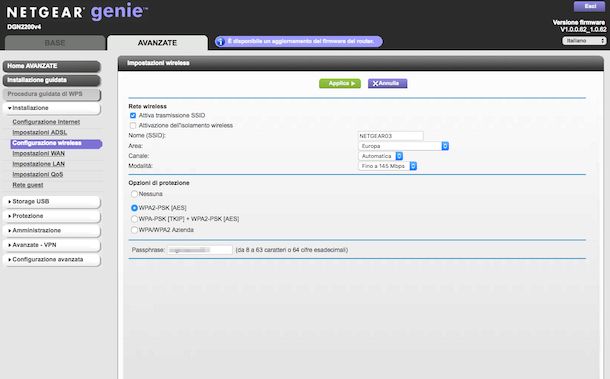Open Configurazione Internet link

[x=46, y=122]
